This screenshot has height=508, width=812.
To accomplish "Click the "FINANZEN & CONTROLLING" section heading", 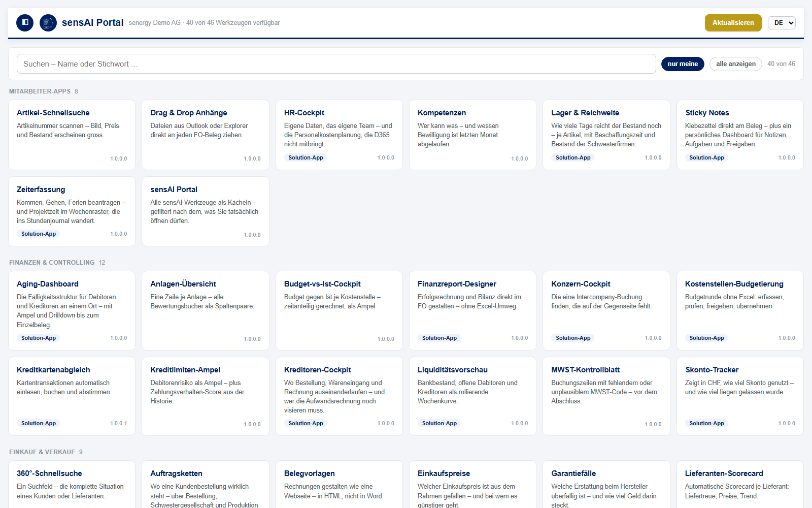I will (52, 263).
